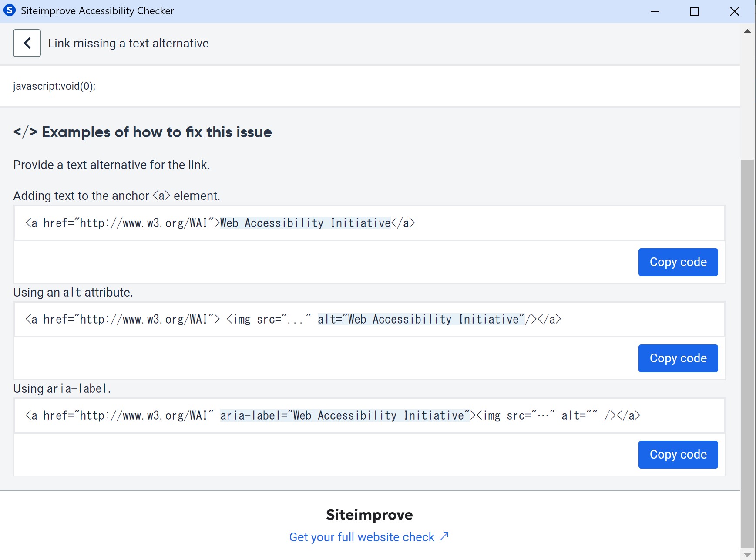Copy code for the alt attribute example
Screen dimensions: 756x560
(678, 358)
